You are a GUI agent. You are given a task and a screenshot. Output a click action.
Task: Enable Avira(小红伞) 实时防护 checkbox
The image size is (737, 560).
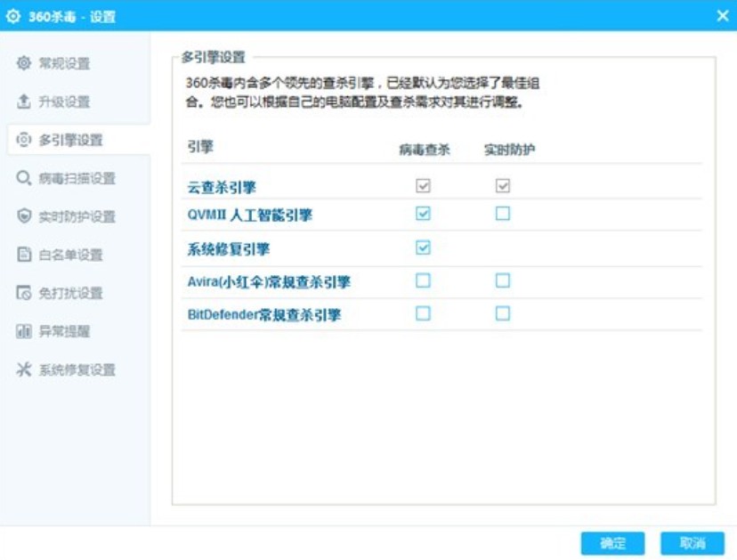(503, 280)
